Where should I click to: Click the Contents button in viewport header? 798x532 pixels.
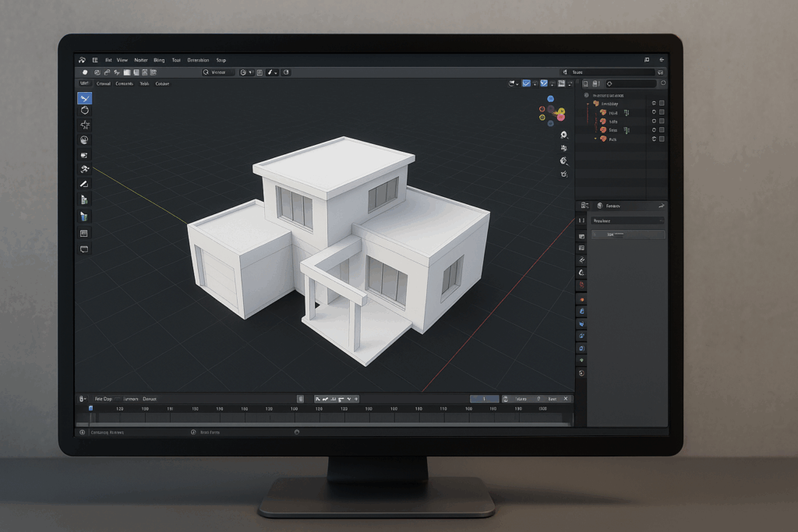(x=124, y=83)
